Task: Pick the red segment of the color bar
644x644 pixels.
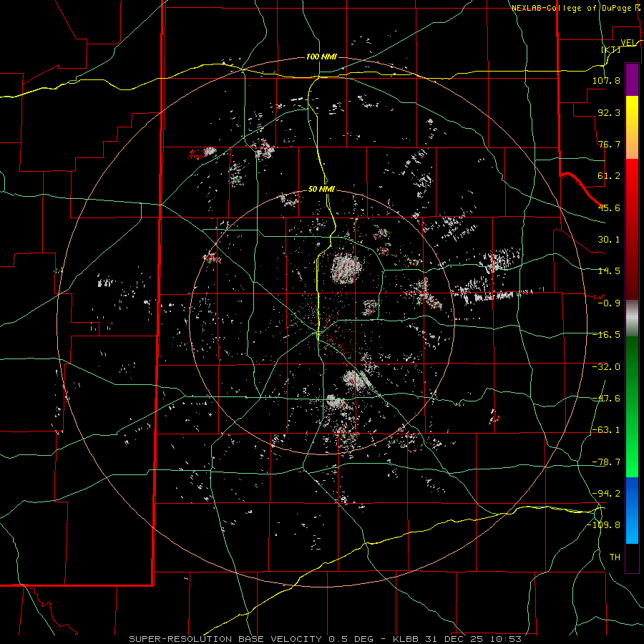Action: point(632,229)
